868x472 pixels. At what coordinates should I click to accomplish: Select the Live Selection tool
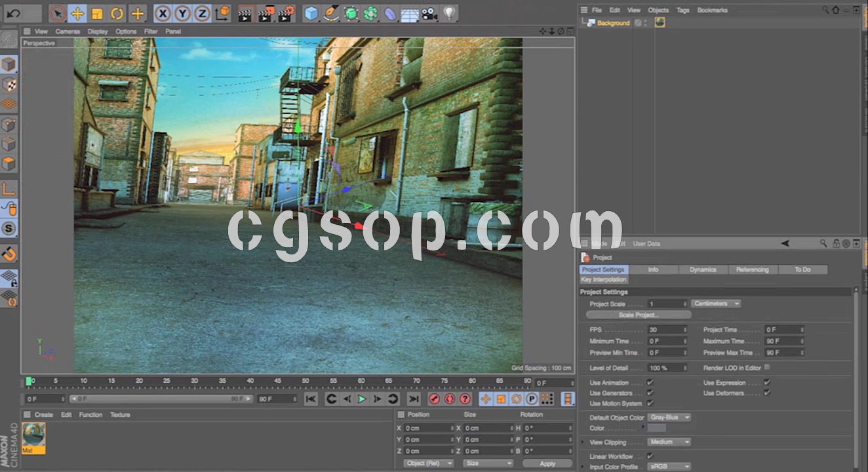(x=58, y=13)
